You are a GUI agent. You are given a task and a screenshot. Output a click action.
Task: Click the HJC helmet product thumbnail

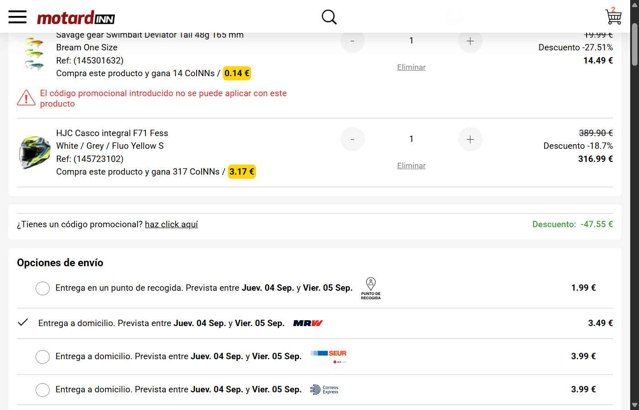pyautogui.click(x=35, y=152)
